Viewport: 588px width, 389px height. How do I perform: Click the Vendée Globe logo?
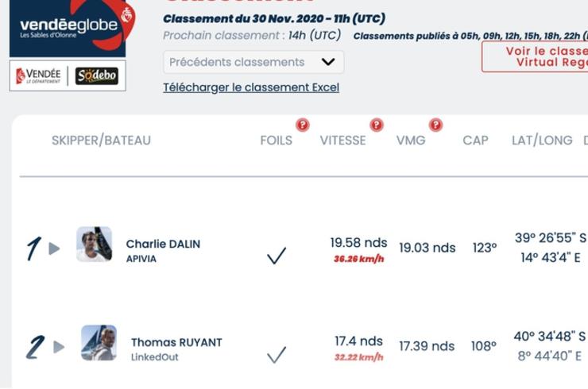click(x=68, y=28)
